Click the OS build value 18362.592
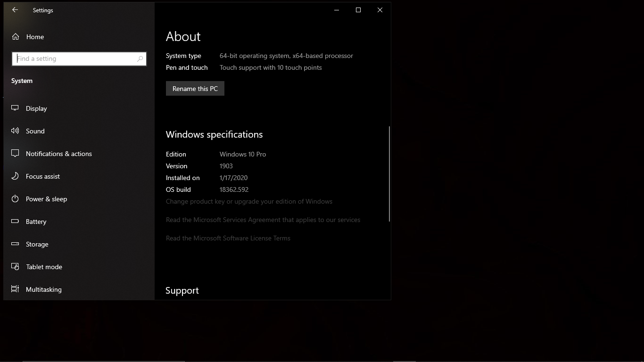The image size is (644, 362). [234, 189]
